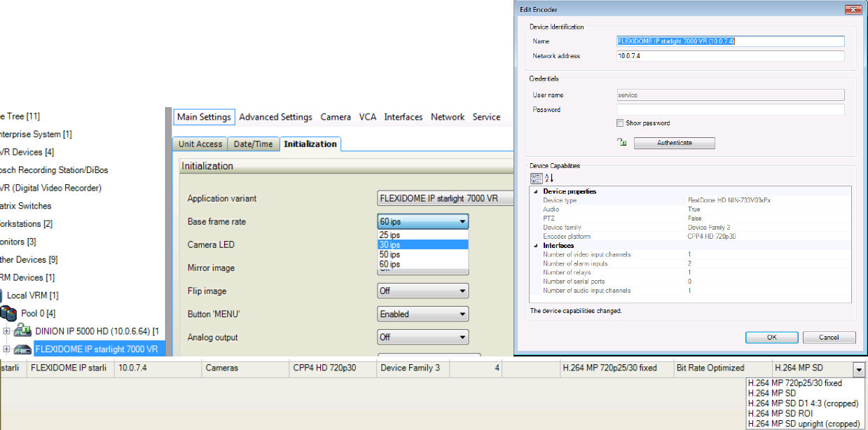Expand the DINION IP 5000 HD tree node
The height and width of the screenshot is (430, 868).
pos(6,331)
